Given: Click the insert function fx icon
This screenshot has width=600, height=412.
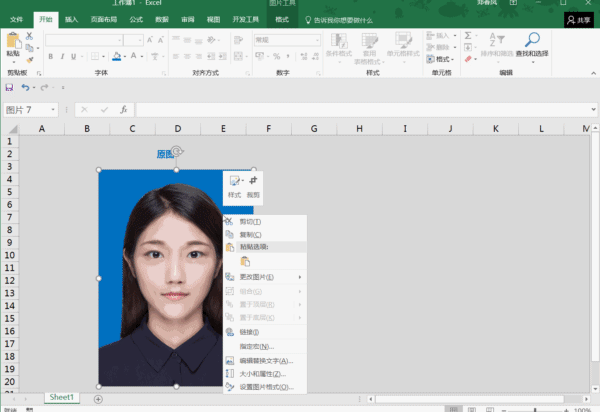Looking at the screenshot, I should tap(123, 110).
